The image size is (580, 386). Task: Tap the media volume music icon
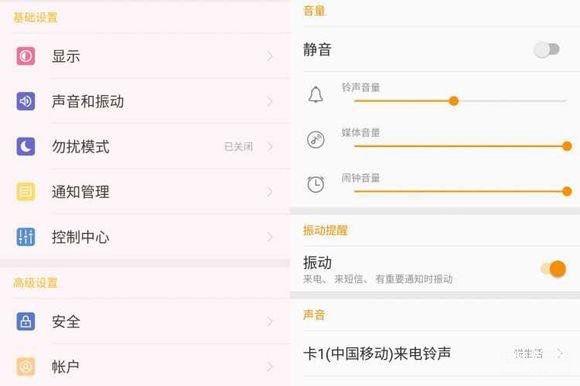pos(316,139)
